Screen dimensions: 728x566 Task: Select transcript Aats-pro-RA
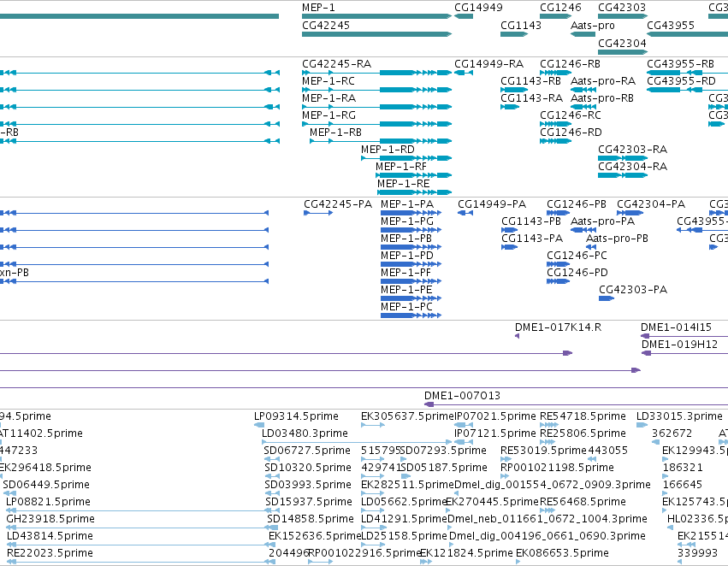click(x=583, y=90)
